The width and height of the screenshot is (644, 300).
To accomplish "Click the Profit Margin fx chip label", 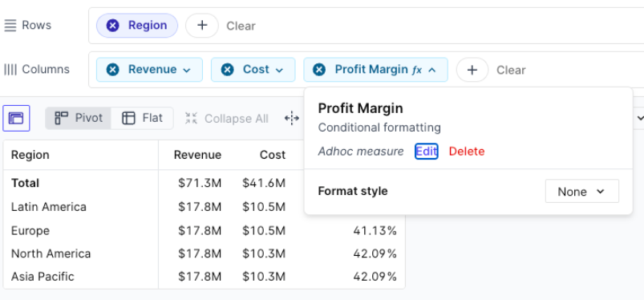I will (x=379, y=70).
